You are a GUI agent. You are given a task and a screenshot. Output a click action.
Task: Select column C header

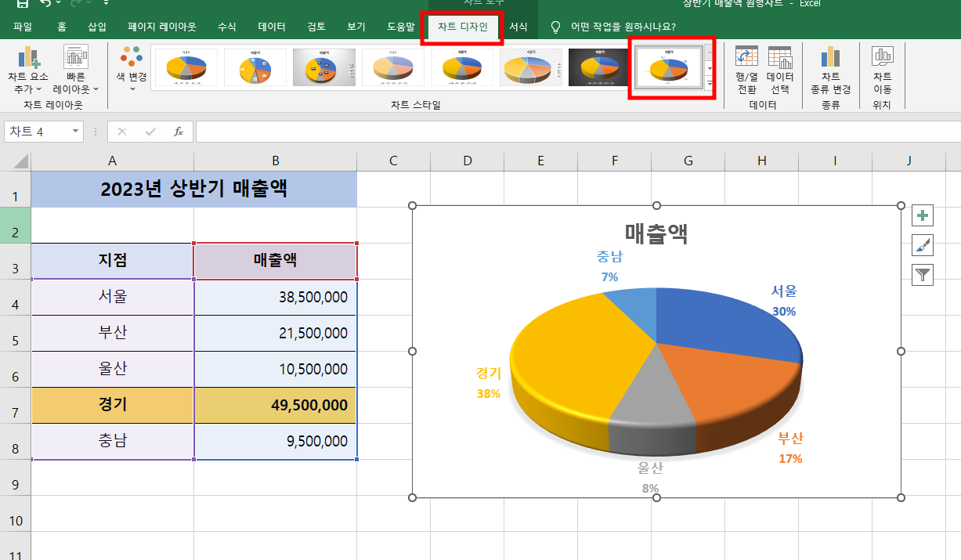[393, 161]
